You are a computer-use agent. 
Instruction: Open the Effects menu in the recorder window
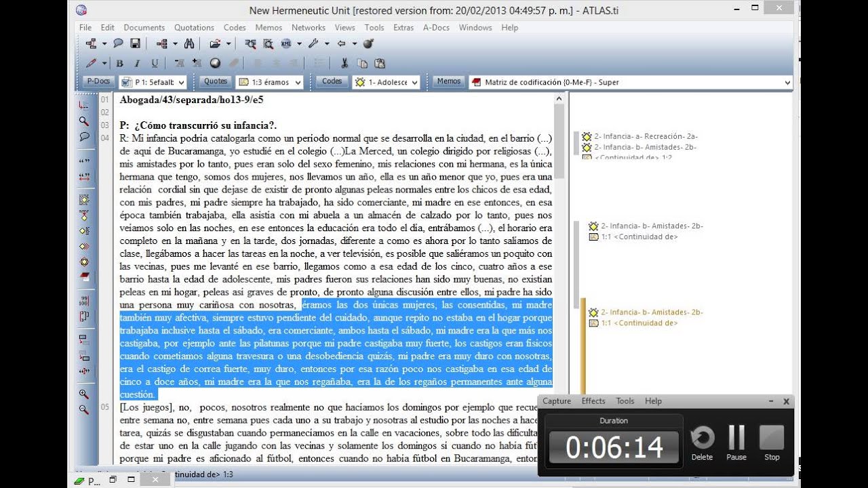(x=593, y=401)
